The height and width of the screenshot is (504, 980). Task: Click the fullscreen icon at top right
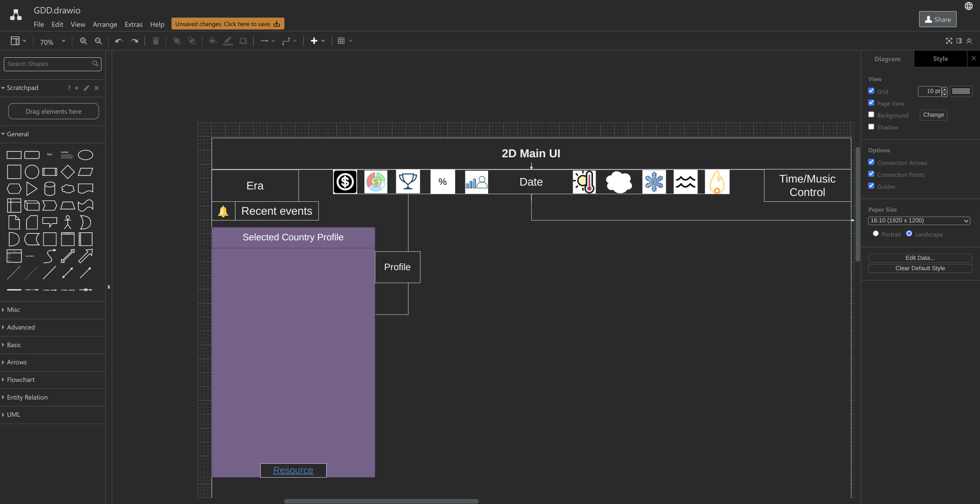(x=949, y=41)
